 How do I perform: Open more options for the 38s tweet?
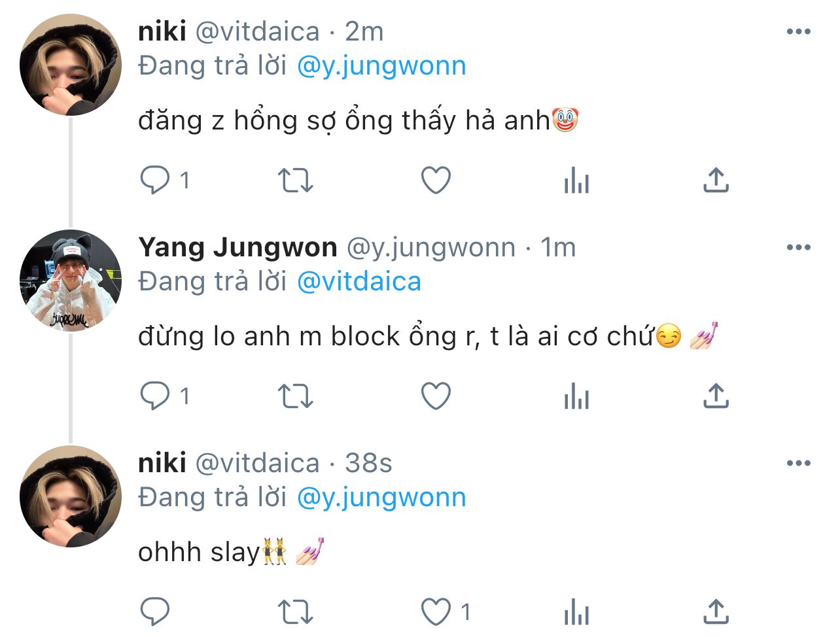pos(799,463)
